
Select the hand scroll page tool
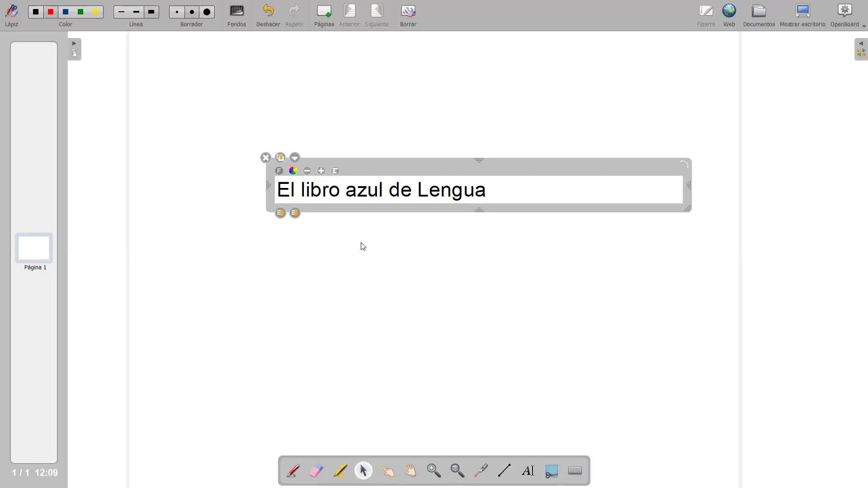pyautogui.click(x=410, y=471)
